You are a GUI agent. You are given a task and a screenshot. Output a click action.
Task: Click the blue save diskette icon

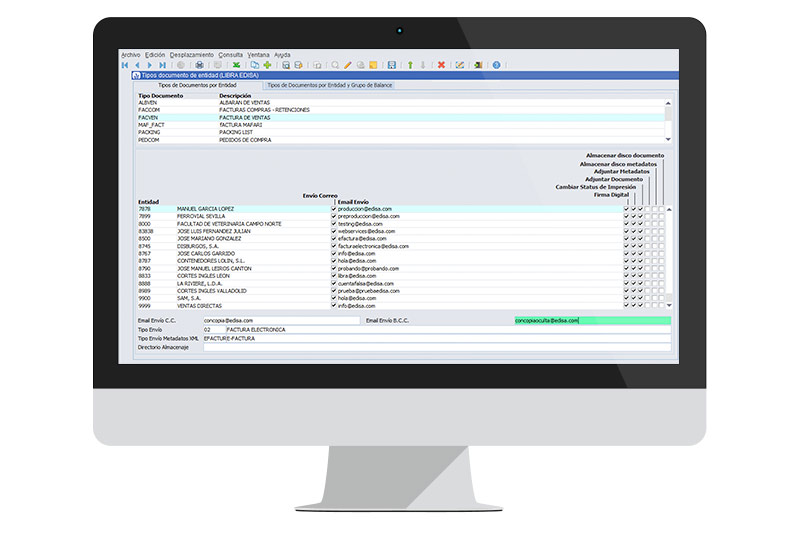(391, 65)
